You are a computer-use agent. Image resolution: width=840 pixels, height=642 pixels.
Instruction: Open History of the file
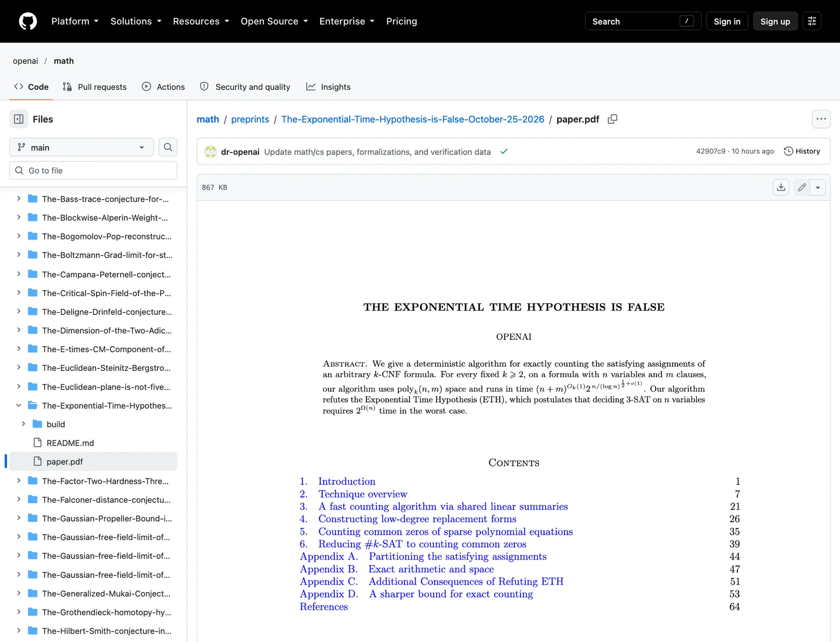(802, 151)
